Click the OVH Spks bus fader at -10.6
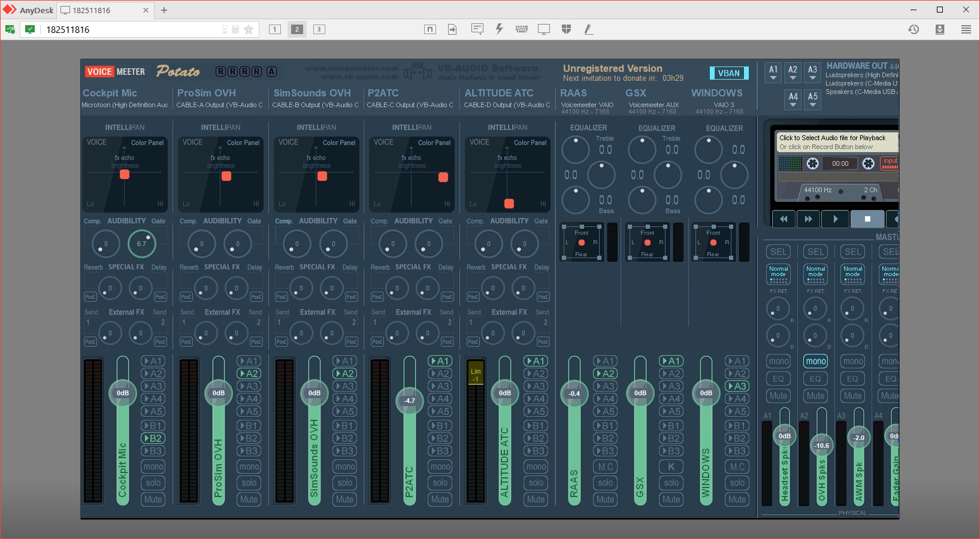980x539 pixels. click(822, 445)
